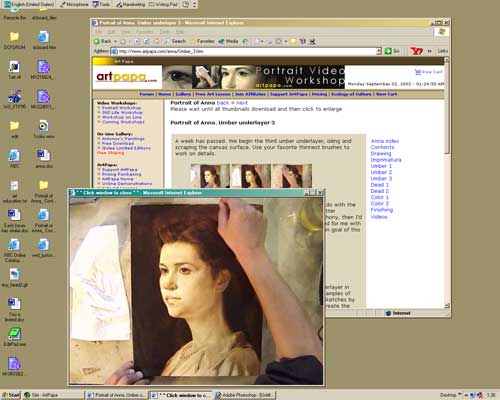Open the View Cart shopping cart icon
This screenshot has height=400, width=500.
pos(428,72)
